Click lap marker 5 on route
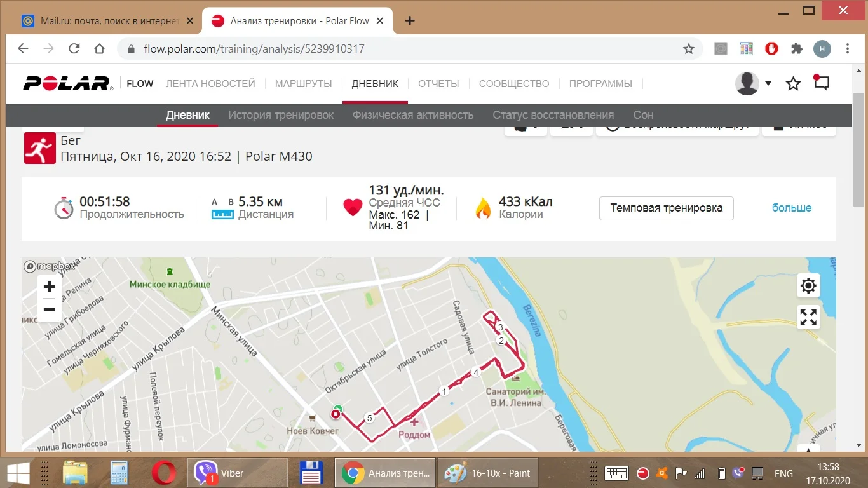Image resolution: width=868 pixels, height=488 pixels. point(369,418)
